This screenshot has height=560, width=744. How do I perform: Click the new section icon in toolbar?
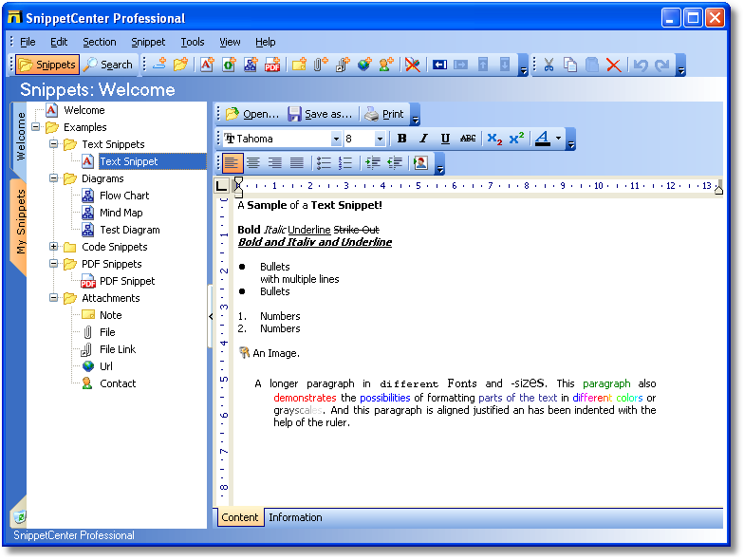pos(159,65)
